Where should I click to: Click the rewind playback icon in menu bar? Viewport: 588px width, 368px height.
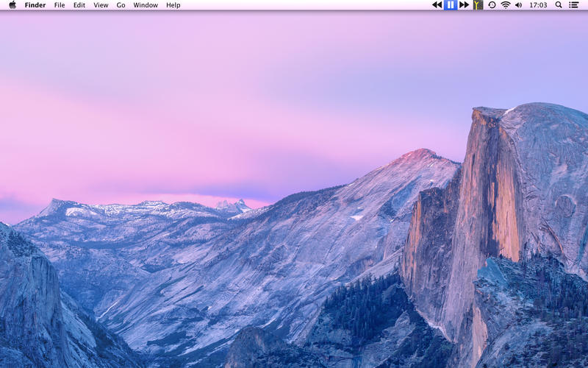[x=437, y=5]
